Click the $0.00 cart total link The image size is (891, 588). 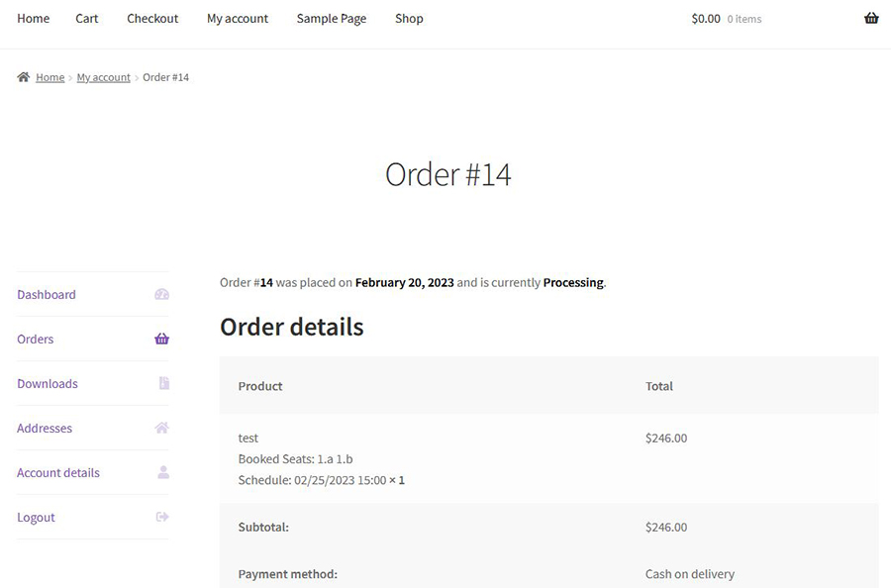click(706, 18)
